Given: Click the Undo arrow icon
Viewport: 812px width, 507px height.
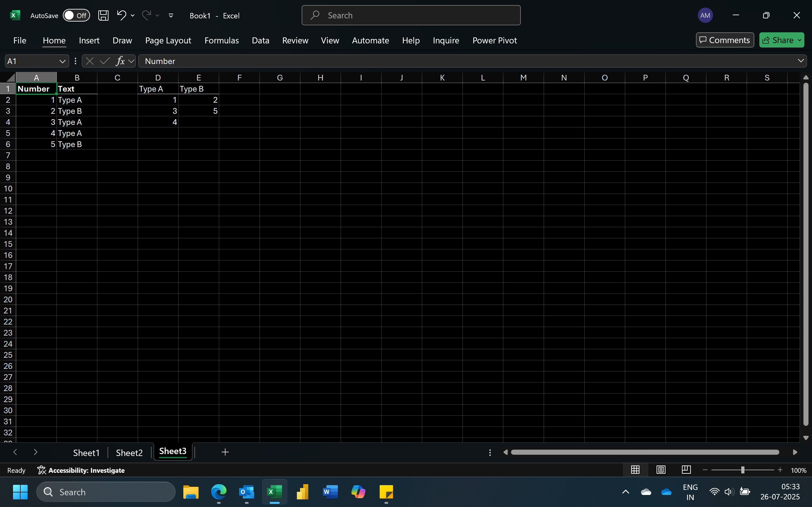Looking at the screenshot, I should pos(121,15).
